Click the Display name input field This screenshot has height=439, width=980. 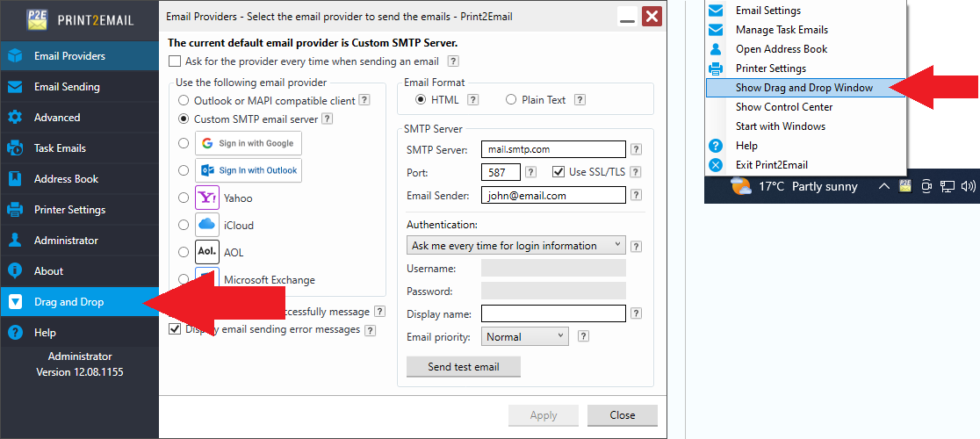point(553,313)
